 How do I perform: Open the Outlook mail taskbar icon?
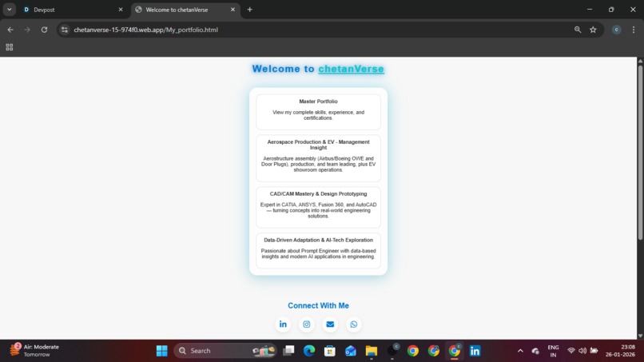point(350,351)
